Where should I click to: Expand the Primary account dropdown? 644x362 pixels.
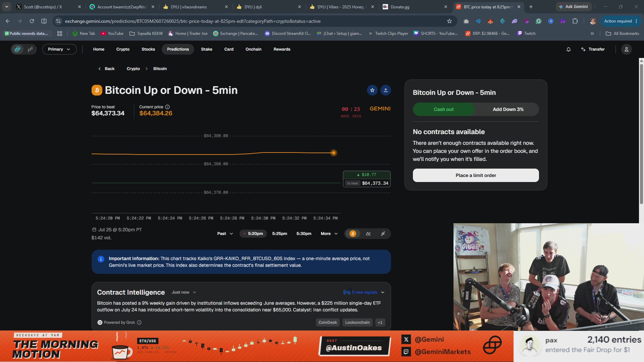click(59, 49)
